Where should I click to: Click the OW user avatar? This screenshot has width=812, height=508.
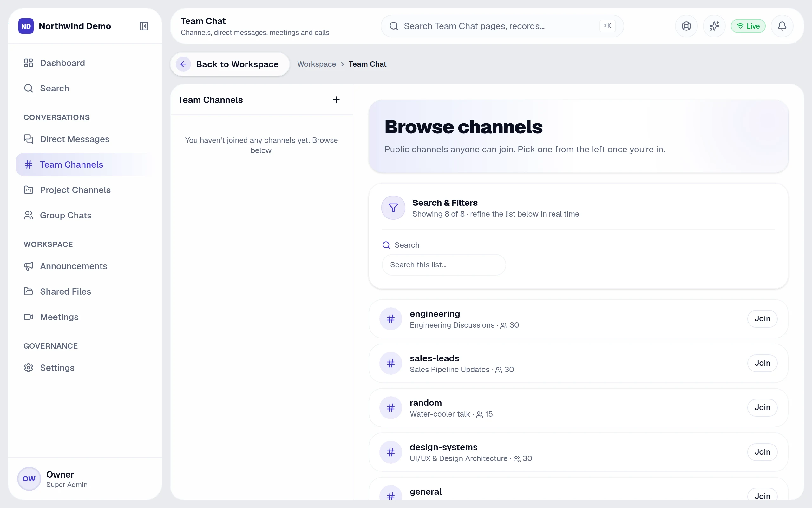(29, 478)
